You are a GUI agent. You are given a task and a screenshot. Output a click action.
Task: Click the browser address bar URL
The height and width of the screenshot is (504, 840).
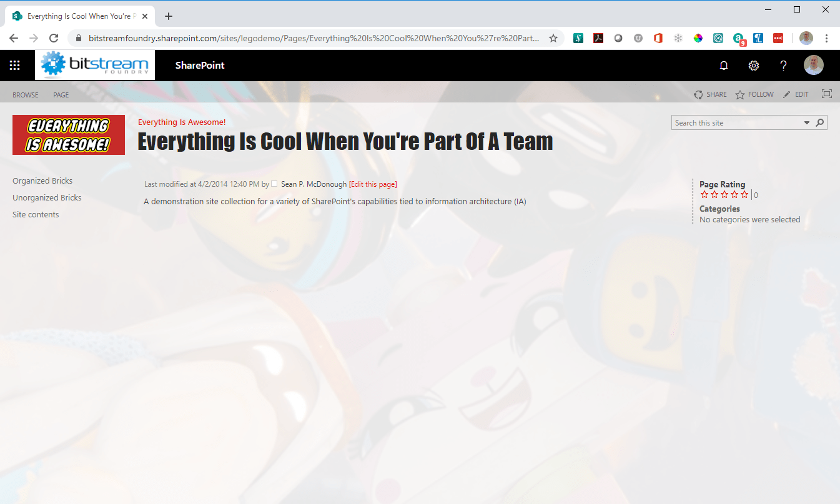pyautogui.click(x=314, y=38)
